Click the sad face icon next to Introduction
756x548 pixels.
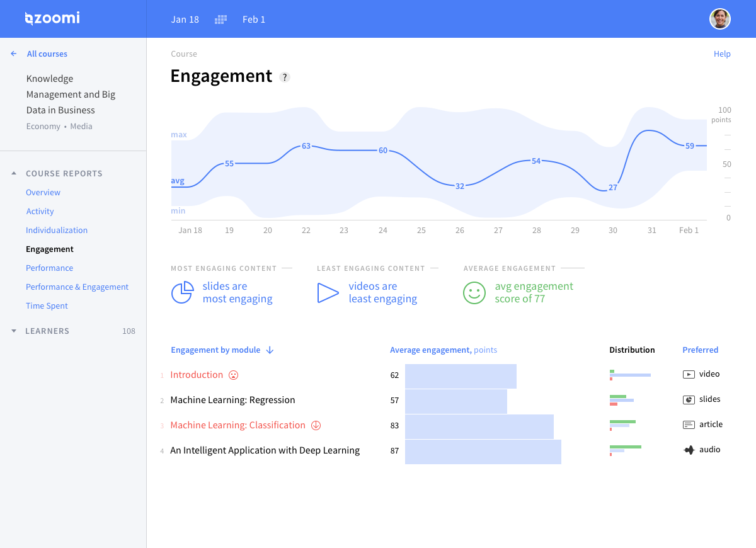(x=233, y=375)
